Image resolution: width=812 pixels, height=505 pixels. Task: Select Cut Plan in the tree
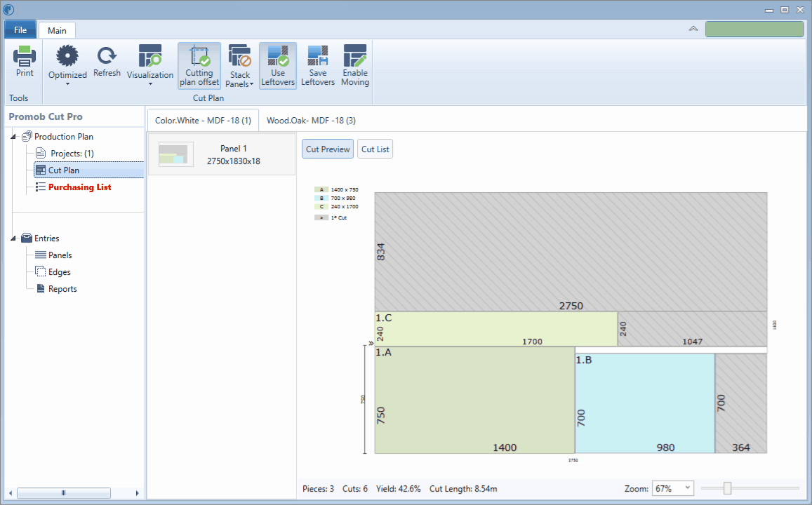[x=64, y=170]
